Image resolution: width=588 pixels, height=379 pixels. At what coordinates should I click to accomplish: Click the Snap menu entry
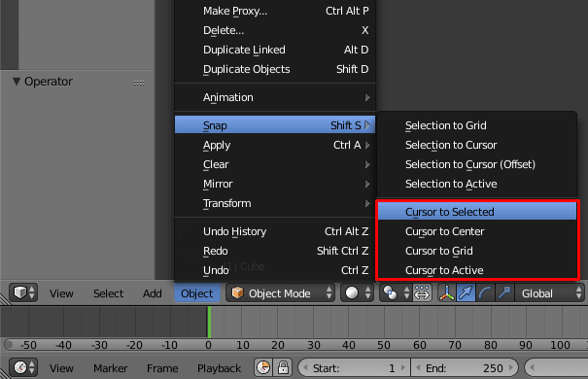[x=275, y=125]
